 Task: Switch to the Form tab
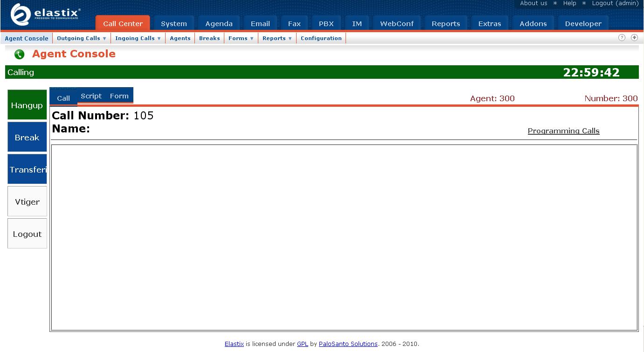[119, 96]
